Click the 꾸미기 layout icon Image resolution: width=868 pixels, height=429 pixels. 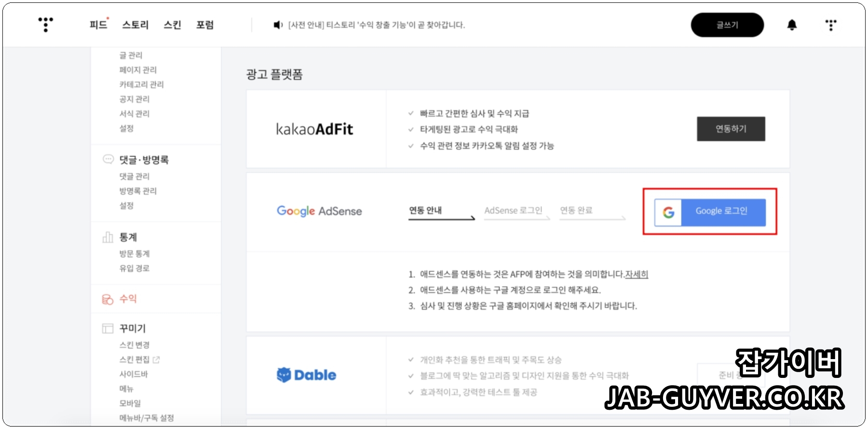click(108, 328)
